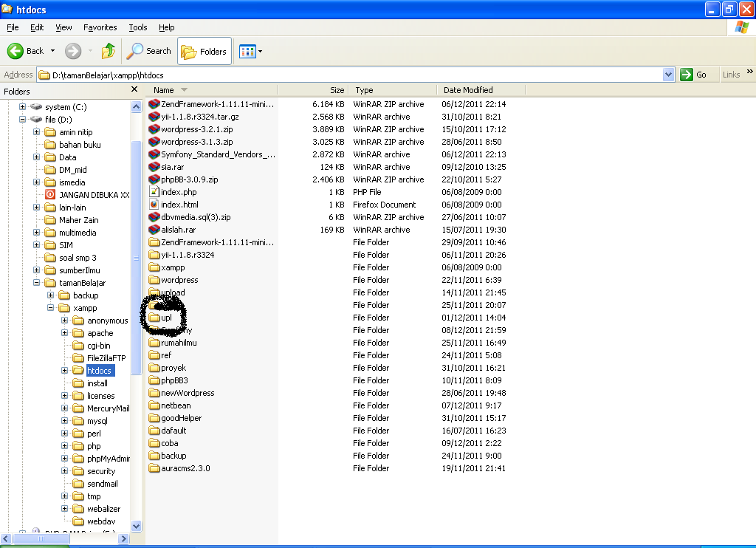The image size is (756, 548).
Task: Select the proyek folder name
Action: pyautogui.click(x=173, y=368)
